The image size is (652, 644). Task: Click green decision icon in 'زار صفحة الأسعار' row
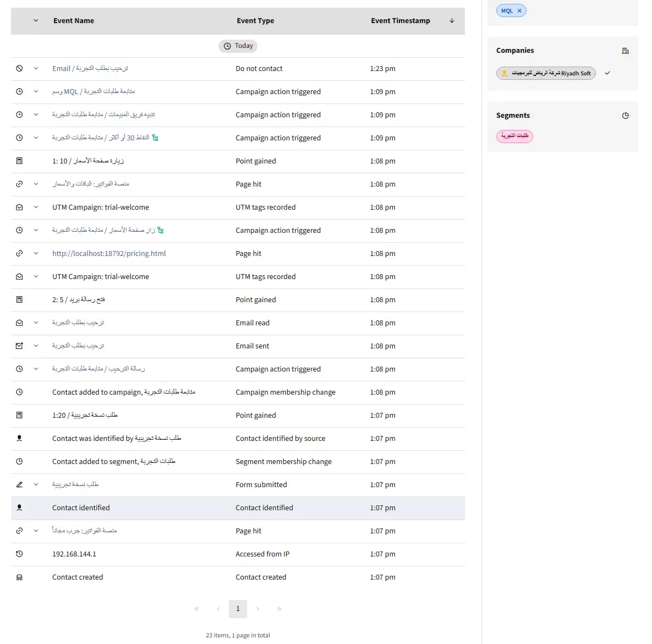161,230
